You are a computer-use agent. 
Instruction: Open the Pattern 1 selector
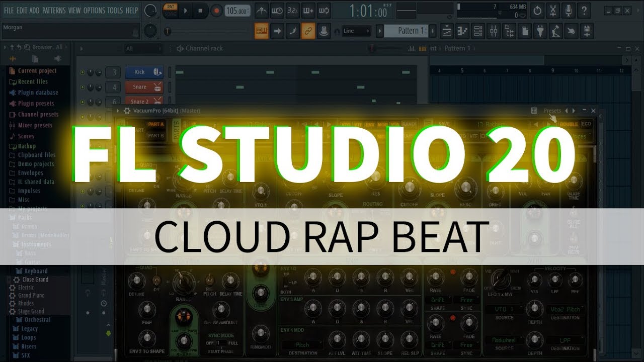(x=406, y=31)
